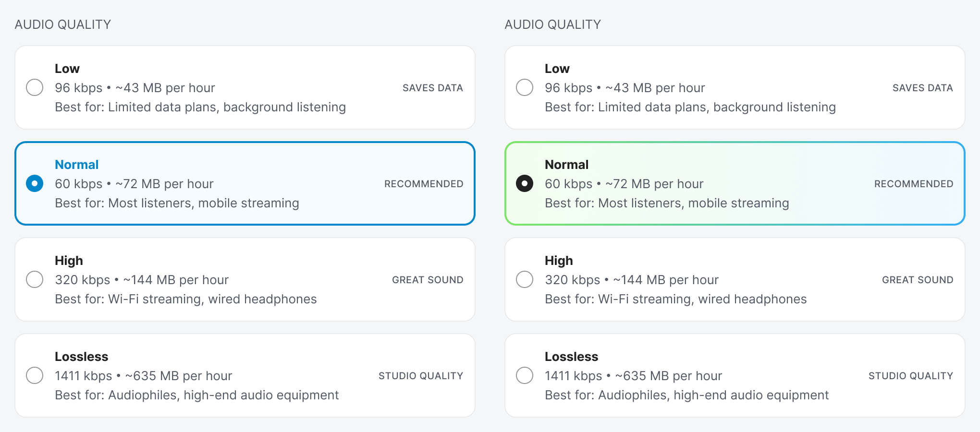
Task: Click "Wi-Fi streaming, wired headphones" text in left panel
Action: coord(212,299)
